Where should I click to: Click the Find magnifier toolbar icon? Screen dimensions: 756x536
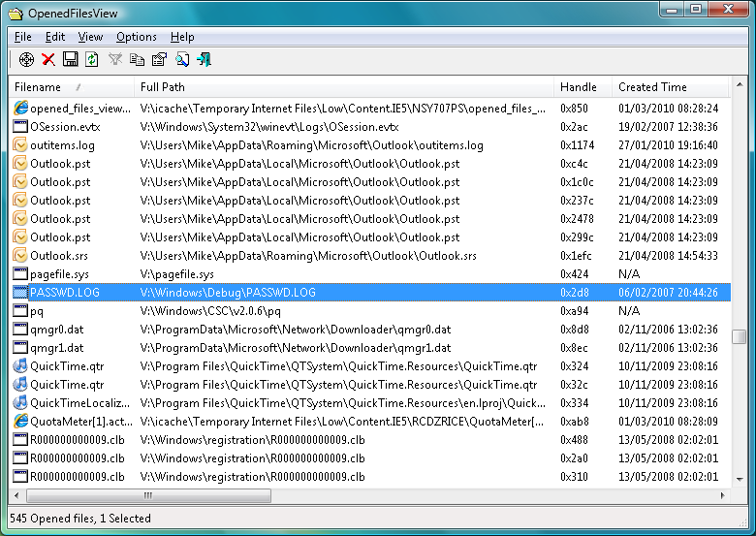click(182, 60)
